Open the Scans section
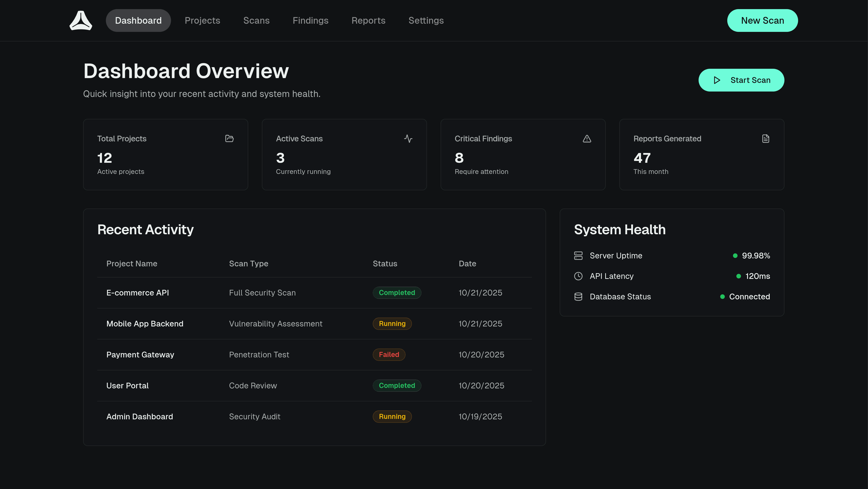The height and width of the screenshot is (489, 868). coord(256,20)
